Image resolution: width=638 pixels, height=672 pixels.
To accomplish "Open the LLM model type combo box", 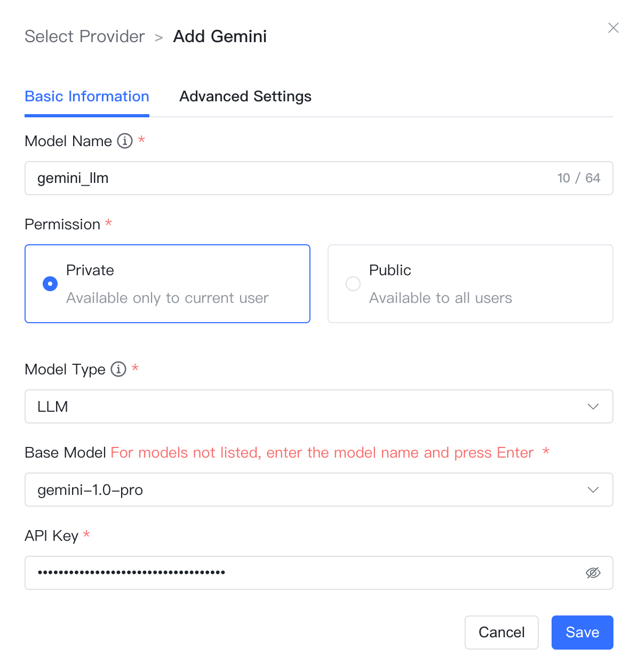I will coord(319,406).
